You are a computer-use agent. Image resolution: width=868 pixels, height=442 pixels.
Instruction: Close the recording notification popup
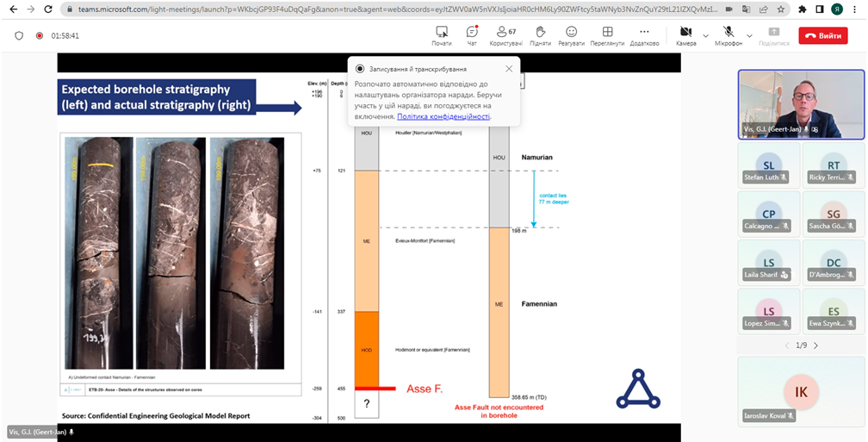tap(509, 69)
